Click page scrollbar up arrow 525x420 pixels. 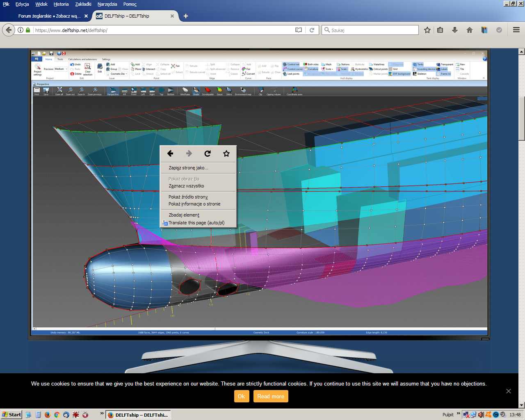coord(522,52)
